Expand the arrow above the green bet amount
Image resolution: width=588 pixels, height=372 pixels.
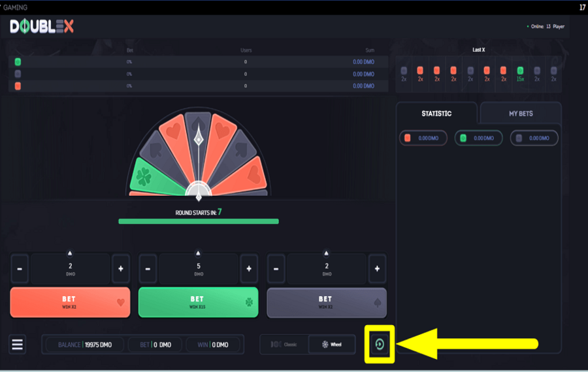[x=198, y=253]
